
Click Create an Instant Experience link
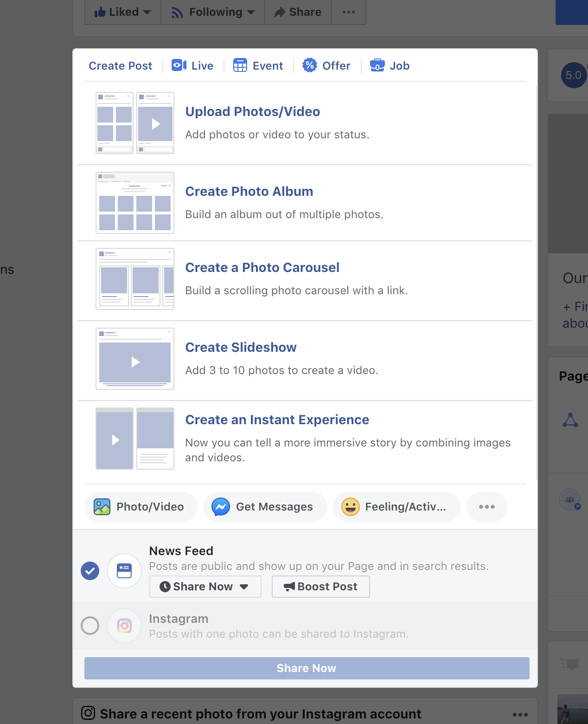[277, 420]
